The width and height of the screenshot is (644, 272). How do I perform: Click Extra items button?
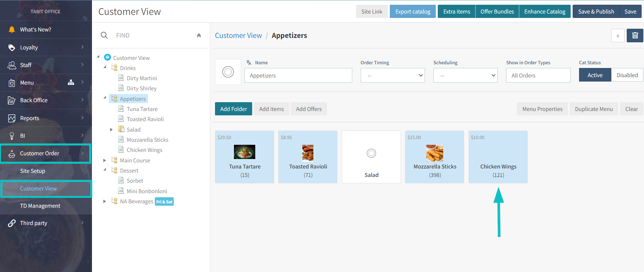456,12
